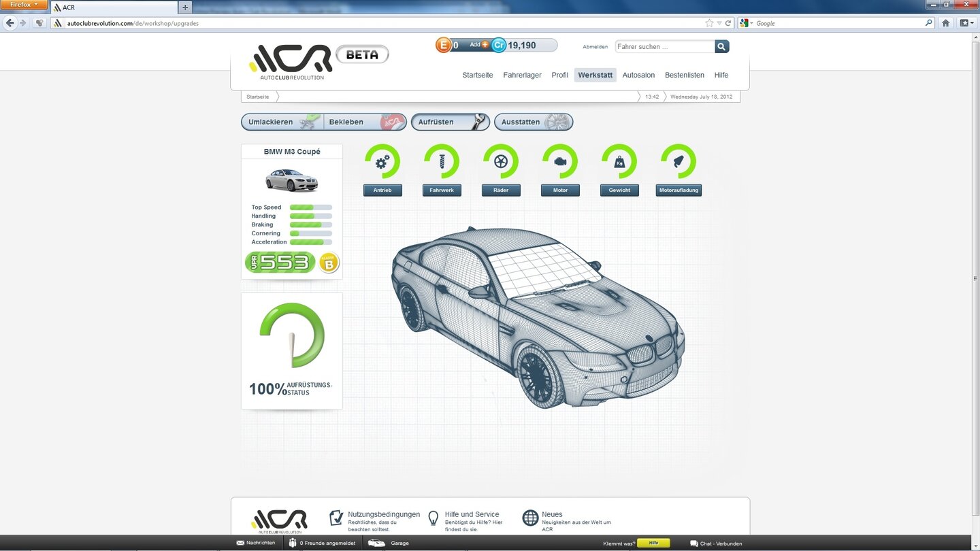Open the Gewicht weight icon
The image size is (980, 551).
[x=619, y=162]
